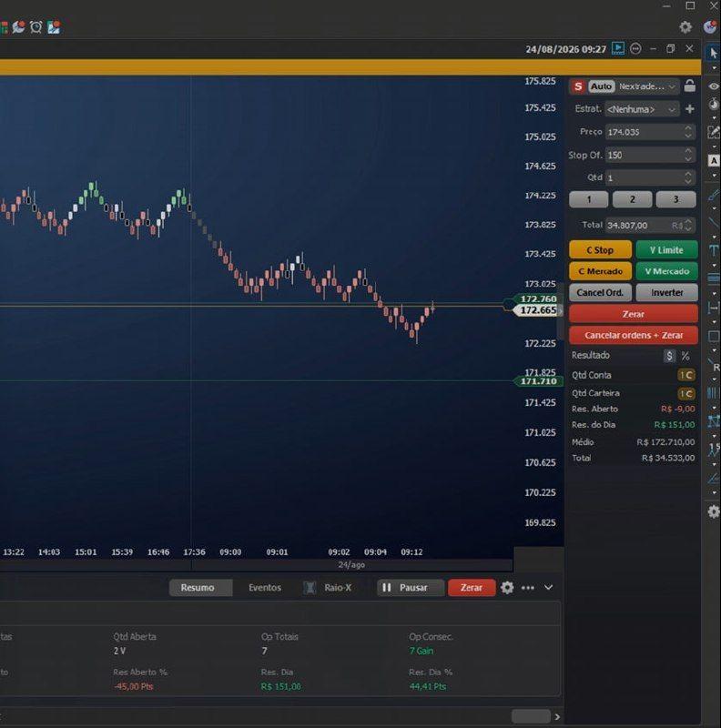Open the circled ellipsis chart options
The width and height of the screenshot is (721, 728).
(635, 48)
